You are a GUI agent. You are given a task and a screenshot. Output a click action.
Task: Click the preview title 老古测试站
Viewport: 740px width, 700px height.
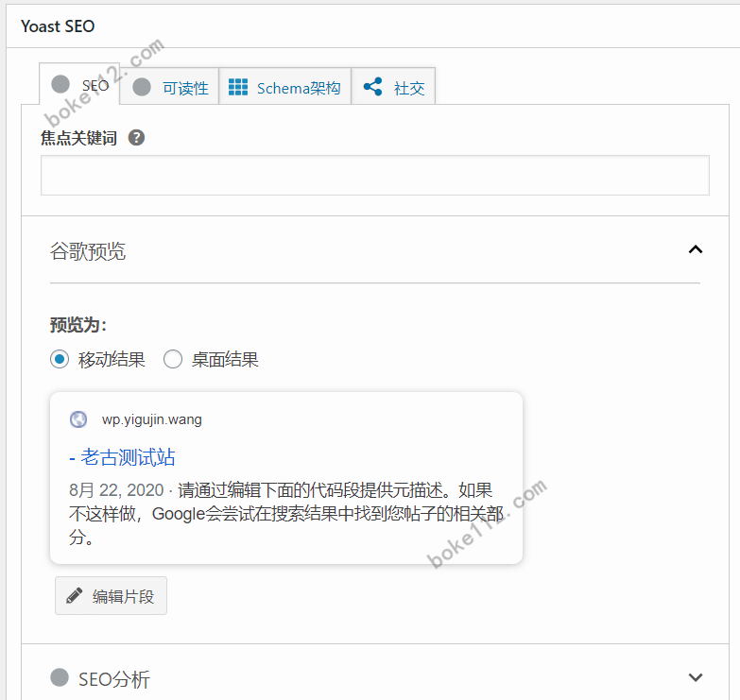(122, 457)
